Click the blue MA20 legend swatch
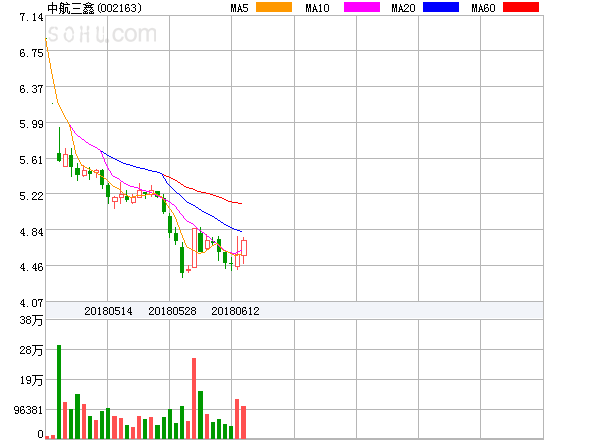600x440 pixels. tap(441, 7)
